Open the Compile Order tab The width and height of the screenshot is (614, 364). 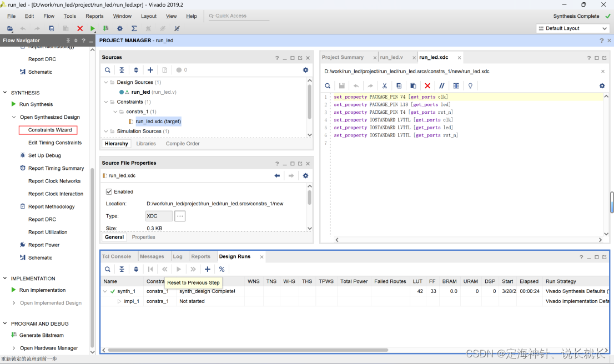(183, 144)
